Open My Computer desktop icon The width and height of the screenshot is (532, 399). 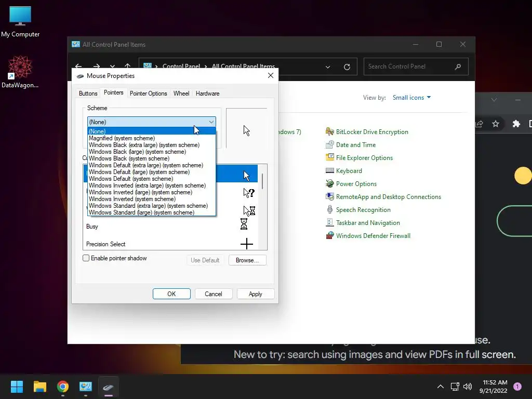click(x=20, y=21)
